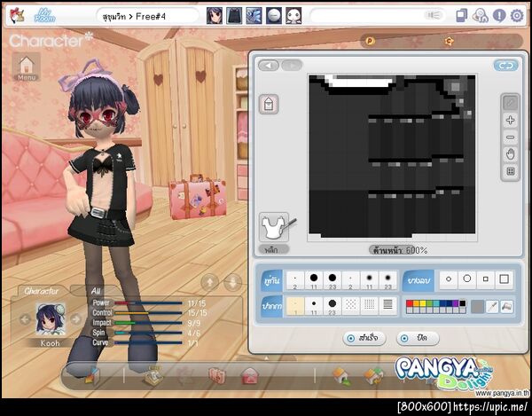
Task: Click the undo arrow in design panel
Action: (269, 65)
